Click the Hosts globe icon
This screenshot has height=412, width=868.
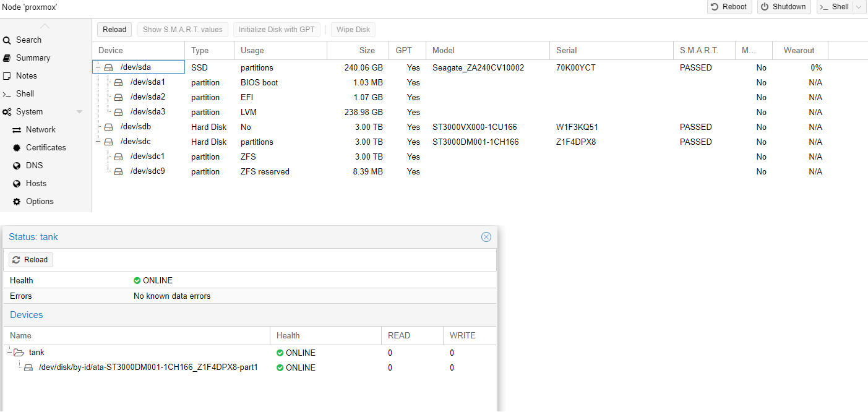[17, 184]
